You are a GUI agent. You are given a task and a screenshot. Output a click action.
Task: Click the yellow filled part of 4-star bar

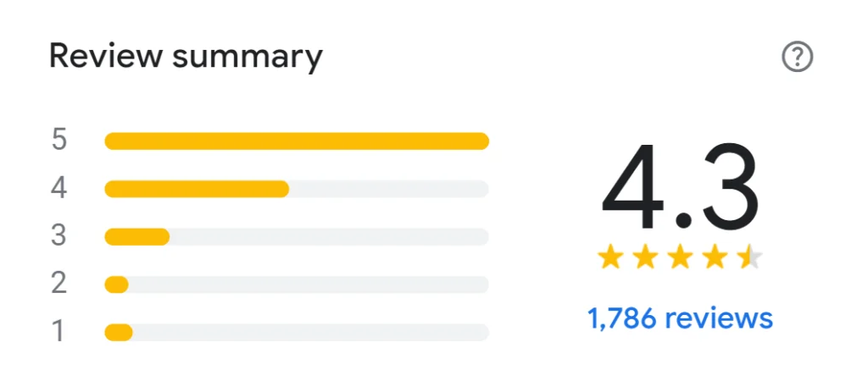click(197, 188)
